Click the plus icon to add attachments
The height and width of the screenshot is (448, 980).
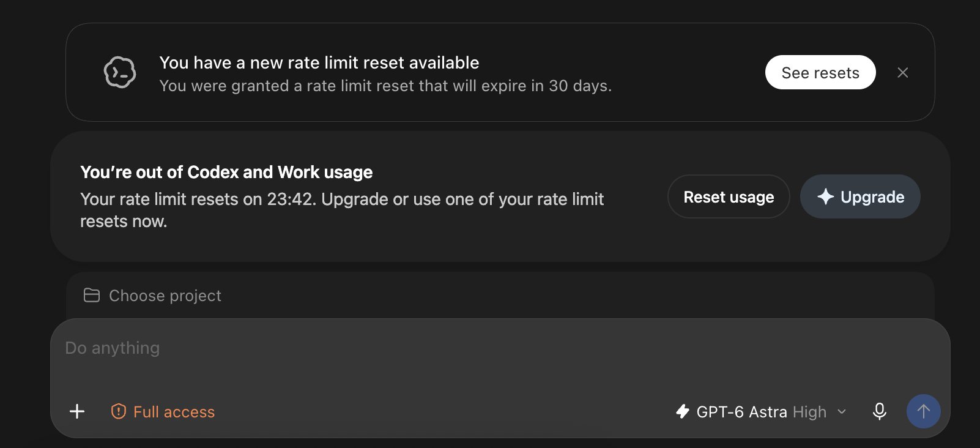point(77,411)
